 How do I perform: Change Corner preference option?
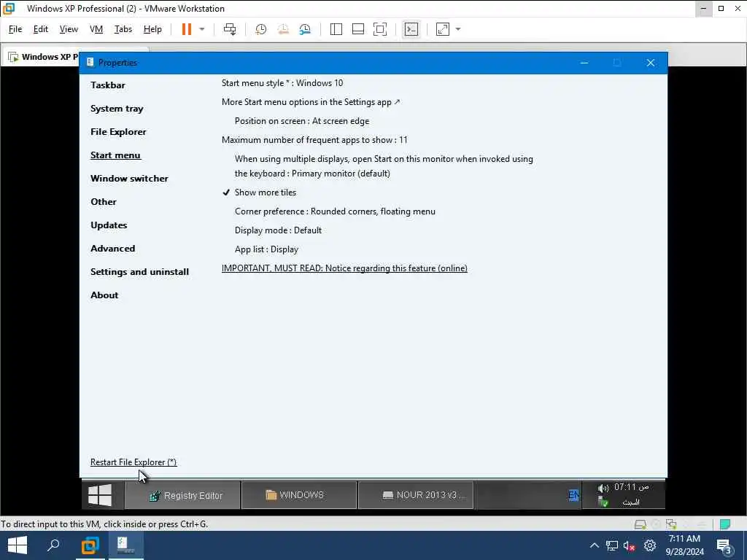coord(335,211)
